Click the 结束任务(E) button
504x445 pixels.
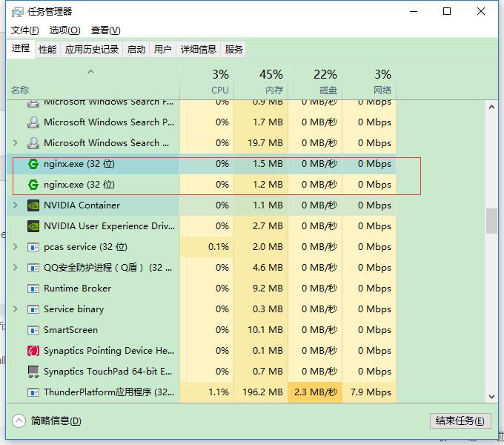(460, 421)
